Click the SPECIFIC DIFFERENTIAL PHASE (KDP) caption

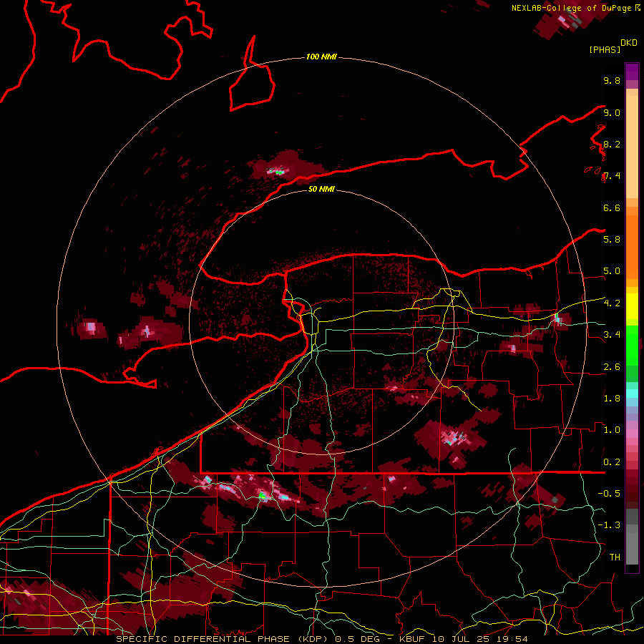click(x=223, y=639)
